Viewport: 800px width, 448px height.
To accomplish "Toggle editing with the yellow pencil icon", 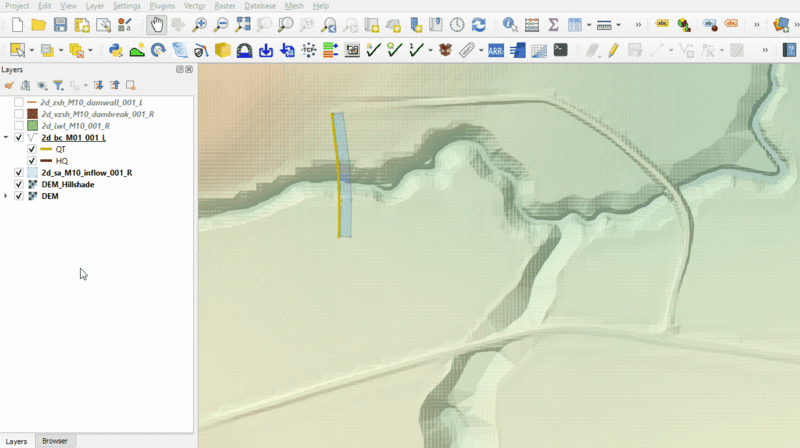I will tap(613, 49).
